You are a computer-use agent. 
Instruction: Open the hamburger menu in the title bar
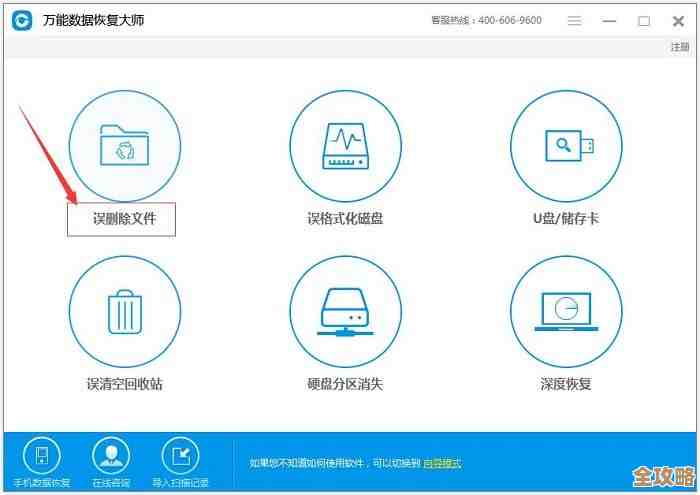tap(575, 21)
